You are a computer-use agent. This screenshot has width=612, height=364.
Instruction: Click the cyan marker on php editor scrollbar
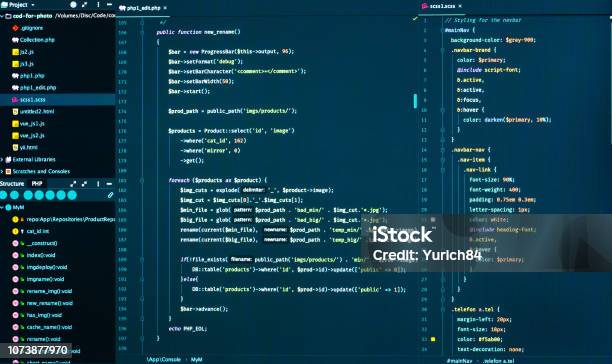click(x=415, y=101)
